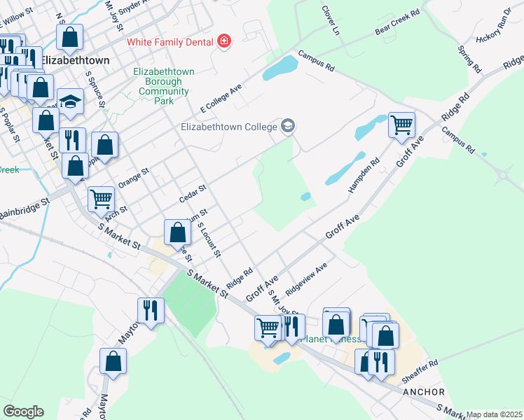
Task: Click the E College Ave street label
Action: point(221,99)
